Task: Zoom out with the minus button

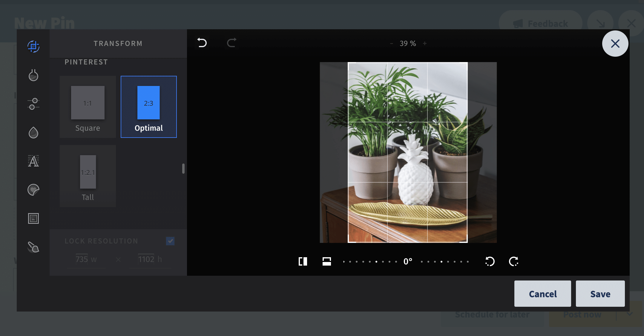Action: tap(391, 44)
